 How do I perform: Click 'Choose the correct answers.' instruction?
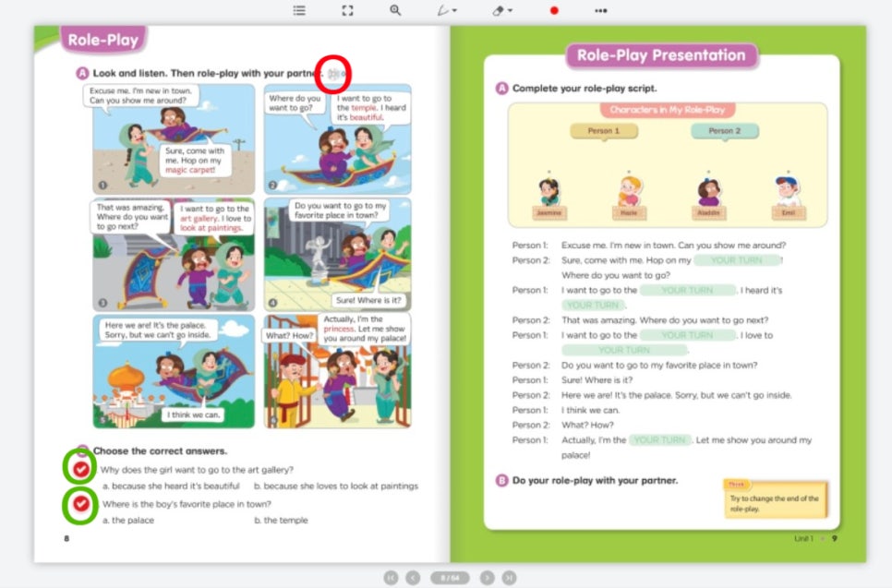tap(160, 451)
